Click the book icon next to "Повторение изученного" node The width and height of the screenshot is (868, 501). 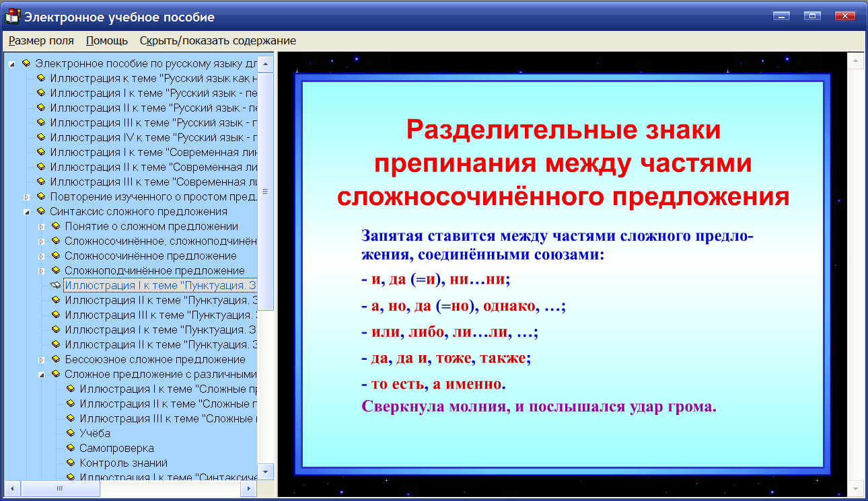pos(40,196)
